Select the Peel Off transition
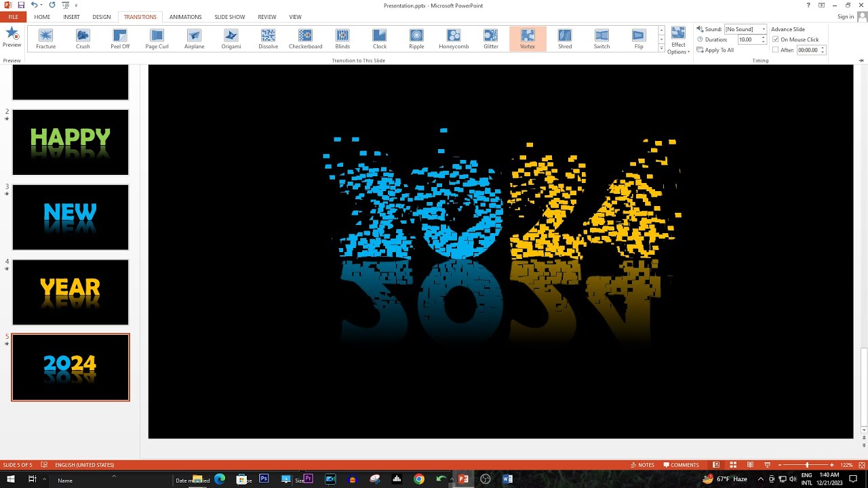868x488 pixels. click(120, 39)
